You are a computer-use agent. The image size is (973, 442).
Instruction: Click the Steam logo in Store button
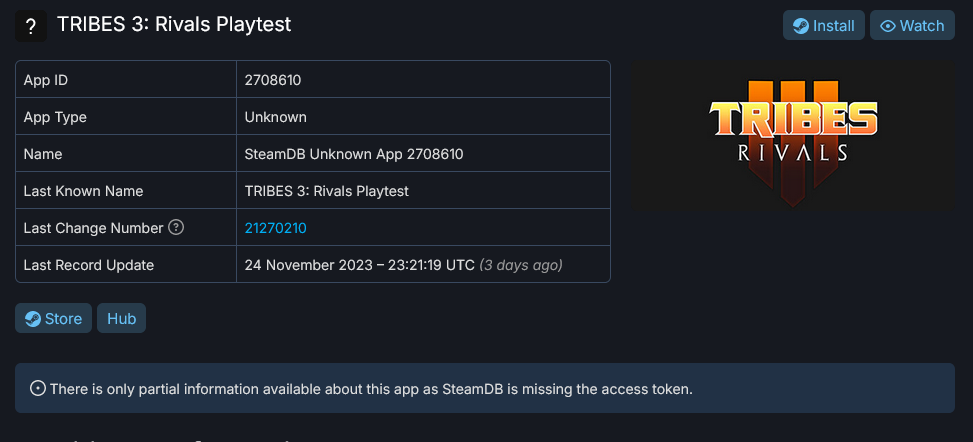[33, 319]
